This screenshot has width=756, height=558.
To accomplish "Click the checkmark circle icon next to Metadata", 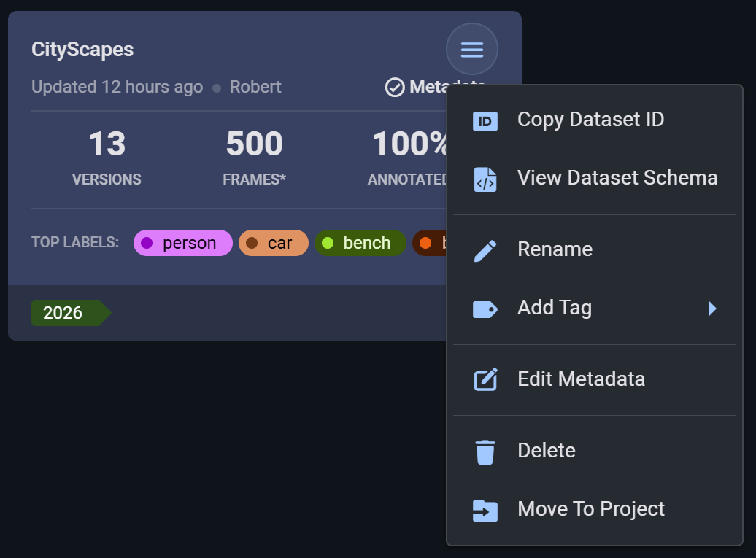I will pos(394,88).
